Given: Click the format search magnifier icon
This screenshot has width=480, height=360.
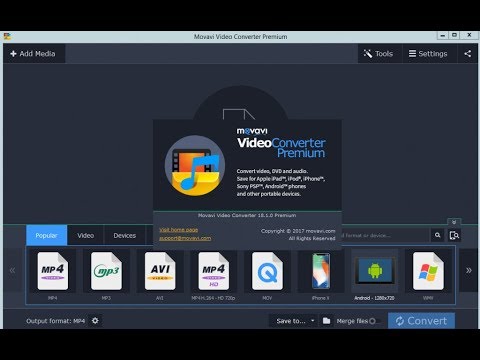Looking at the screenshot, I should coord(438,235).
